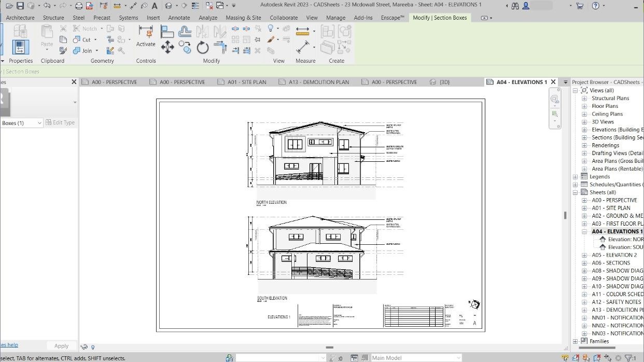The width and height of the screenshot is (644, 362).
Task: Click the Properties palette button
Action: [x=21, y=47]
